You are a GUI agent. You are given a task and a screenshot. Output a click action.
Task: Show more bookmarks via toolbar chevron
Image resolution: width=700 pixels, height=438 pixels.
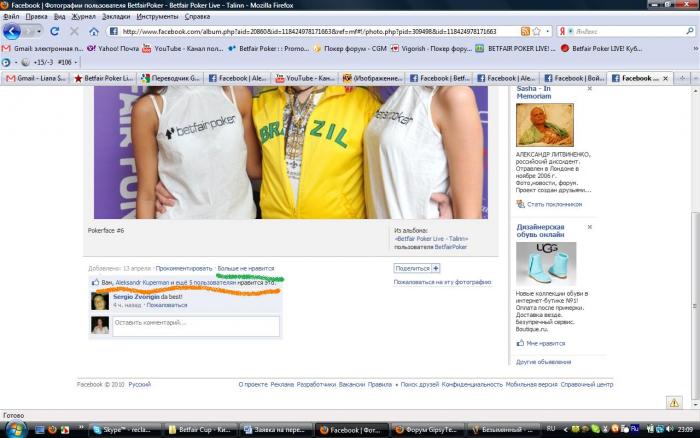point(695,48)
